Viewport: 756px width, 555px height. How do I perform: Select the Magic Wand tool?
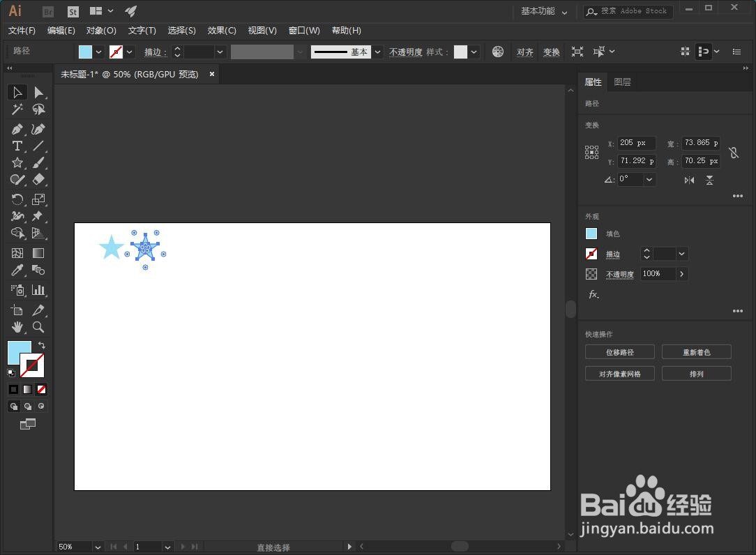[17, 109]
